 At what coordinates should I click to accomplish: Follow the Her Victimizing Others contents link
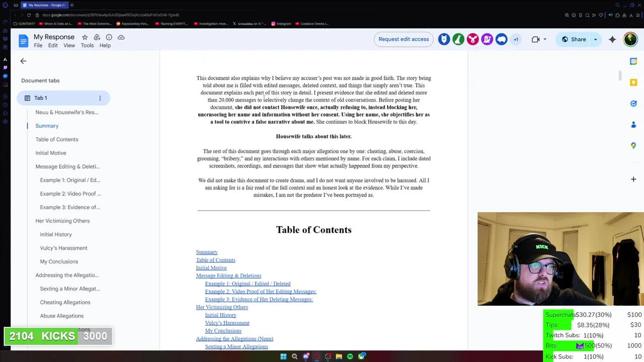click(222, 307)
